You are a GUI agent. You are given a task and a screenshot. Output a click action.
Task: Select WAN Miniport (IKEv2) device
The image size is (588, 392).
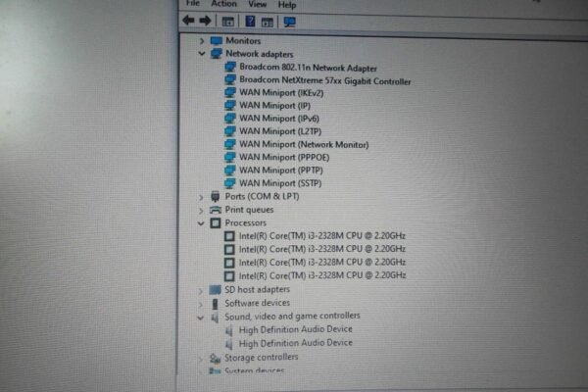tap(281, 93)
